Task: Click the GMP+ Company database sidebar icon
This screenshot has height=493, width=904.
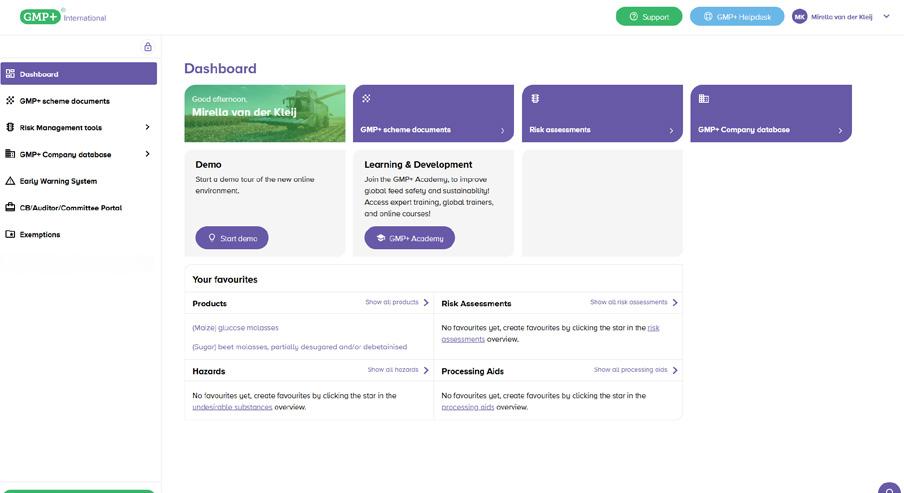Action: click(x=10, y=153)
